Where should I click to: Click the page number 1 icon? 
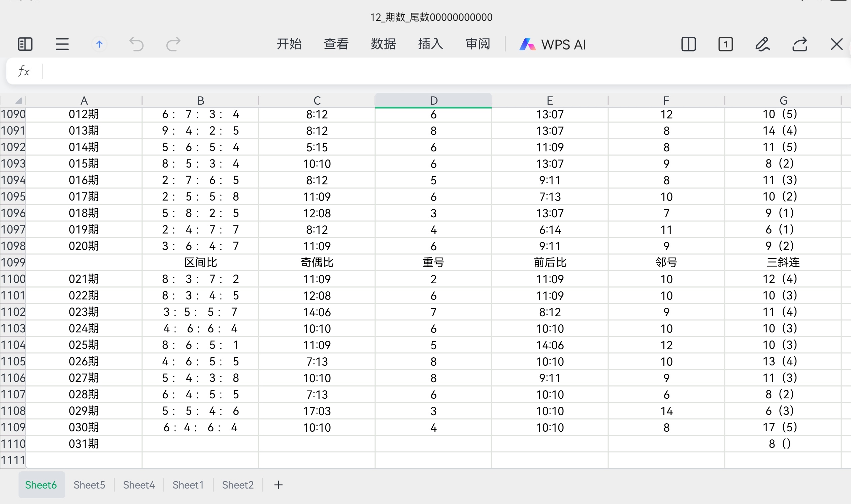tap(726, 44)
